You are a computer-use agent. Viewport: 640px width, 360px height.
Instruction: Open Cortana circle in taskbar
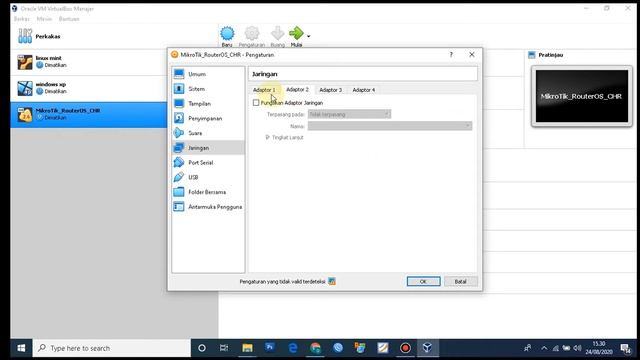point(202,348)
